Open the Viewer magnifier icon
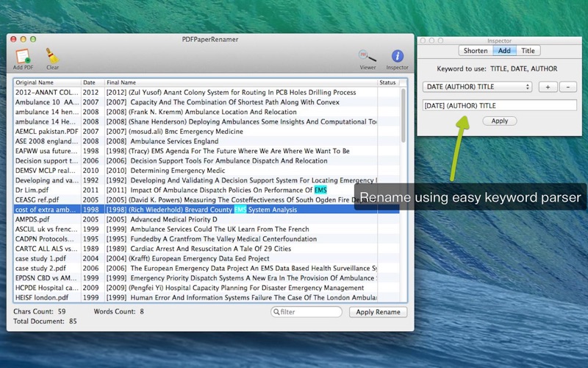This screenshot has height=368, width=588. [367, 56]
